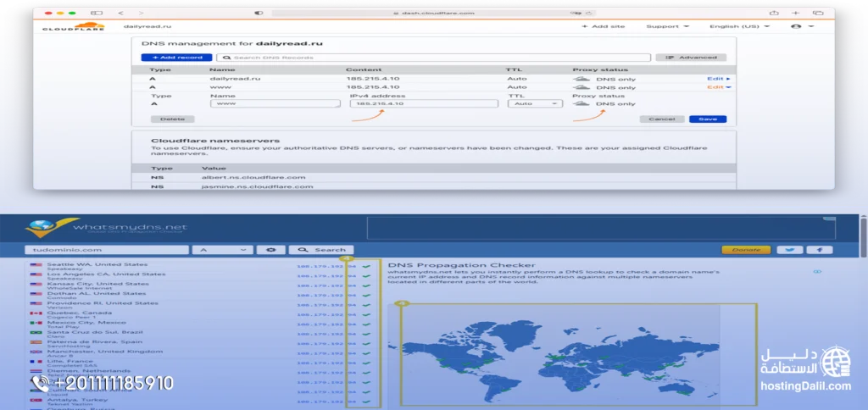Click the green check mark for Antalya, Turkey
This screenshot has height=410, width=868.
(366, 402)
